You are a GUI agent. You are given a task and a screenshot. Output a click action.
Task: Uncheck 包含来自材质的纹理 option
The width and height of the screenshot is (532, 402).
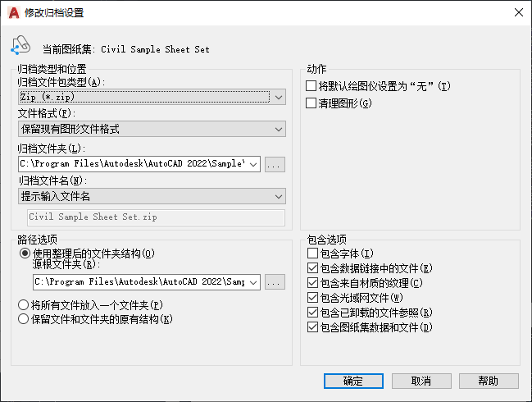click(311, 283)
